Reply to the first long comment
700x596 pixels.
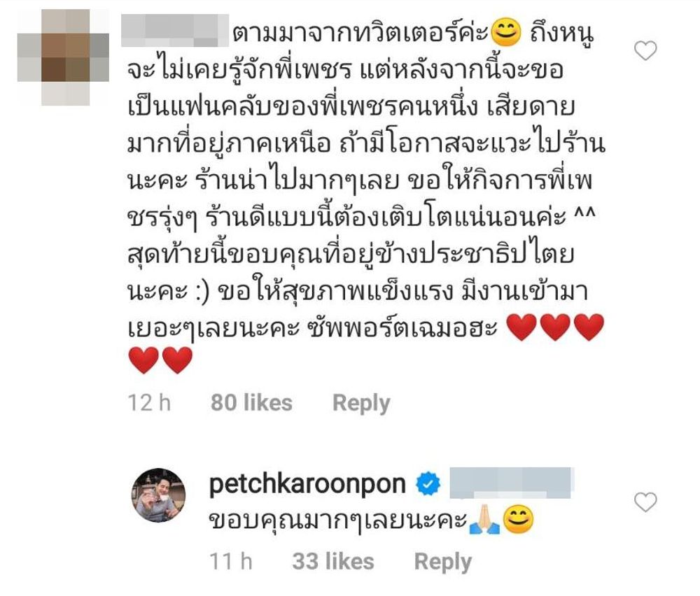click(x=361, y=404)
